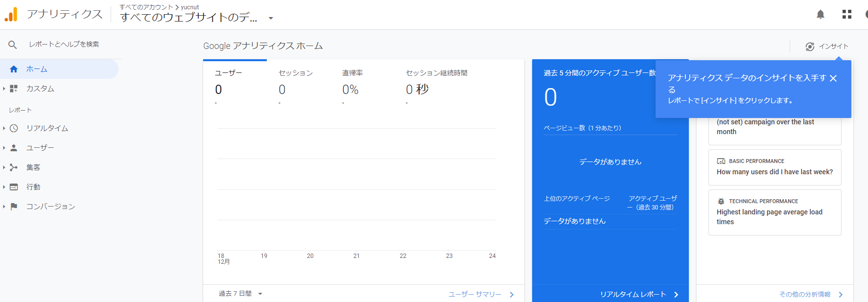Screen dimensions: 868x302
Task: Click the Basic Performance card icon
Action: click(x=721, y=161)
